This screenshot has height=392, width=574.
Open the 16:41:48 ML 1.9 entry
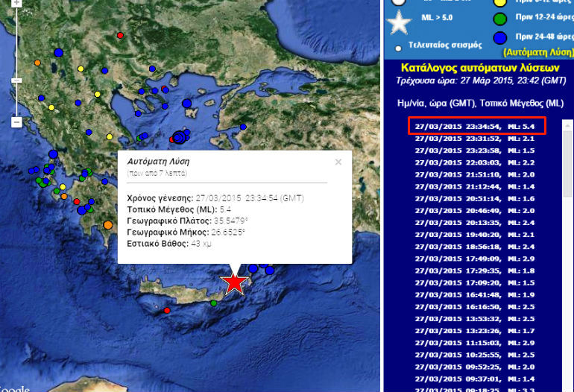(x=477, y=294)
